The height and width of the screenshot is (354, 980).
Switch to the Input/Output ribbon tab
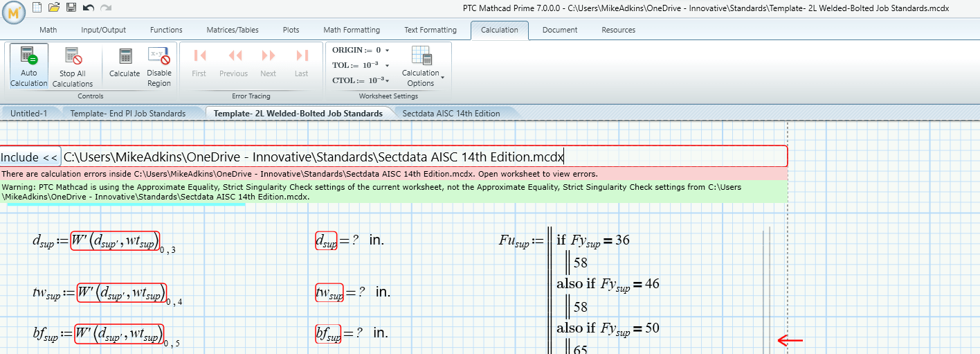104,30
